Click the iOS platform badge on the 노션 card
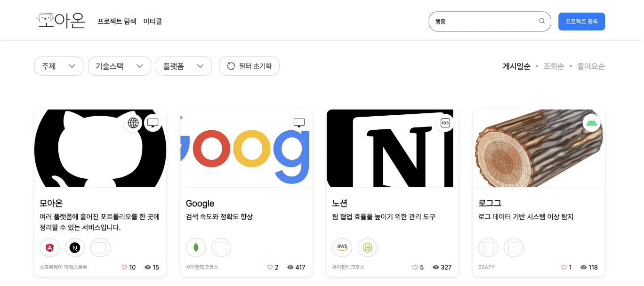Image resolution: width=644 pixels, height=286 pixels. point(445,123)
